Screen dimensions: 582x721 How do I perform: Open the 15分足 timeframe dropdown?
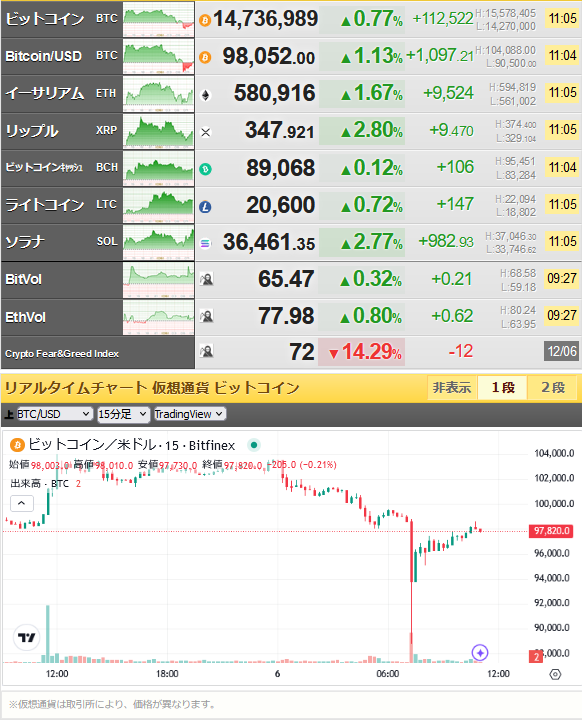123,414
